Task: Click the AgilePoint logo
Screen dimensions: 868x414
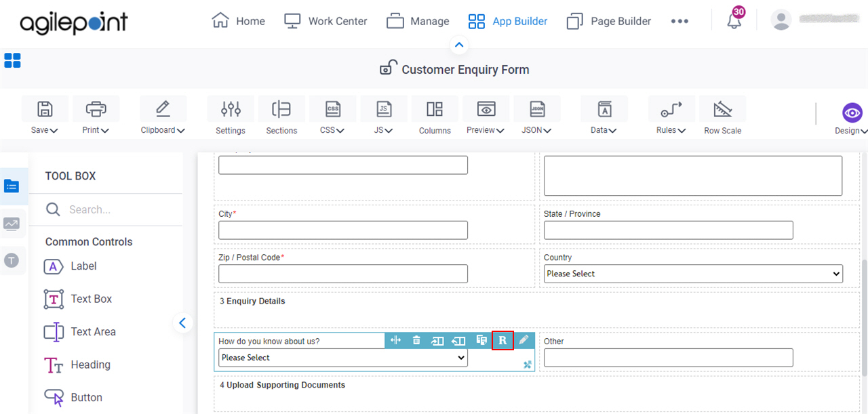Action: pos(74,23)
